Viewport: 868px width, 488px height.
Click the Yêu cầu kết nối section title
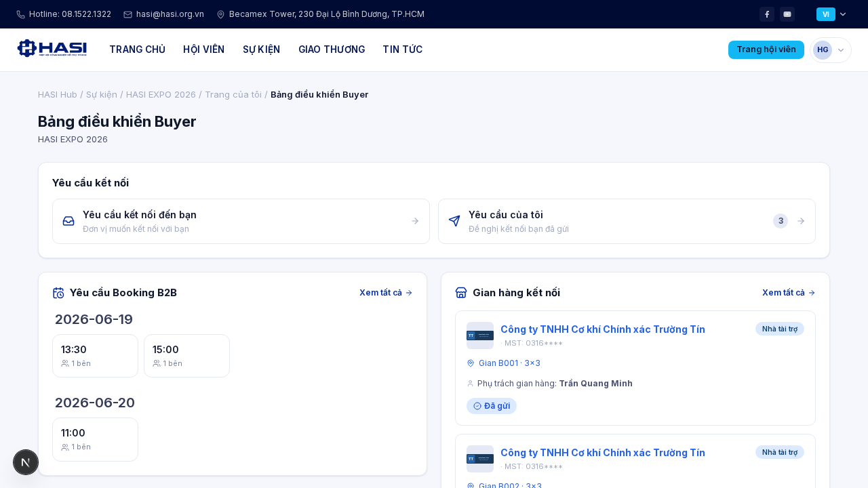click(90, 183)
